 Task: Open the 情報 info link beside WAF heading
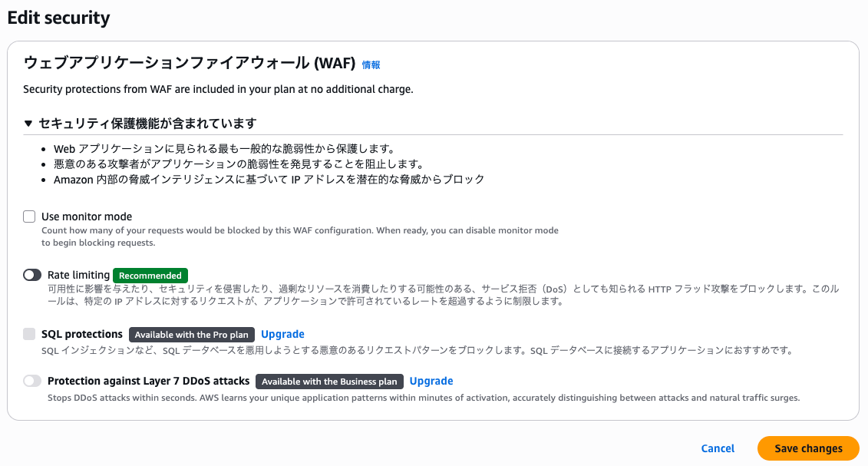coord(371,65)
